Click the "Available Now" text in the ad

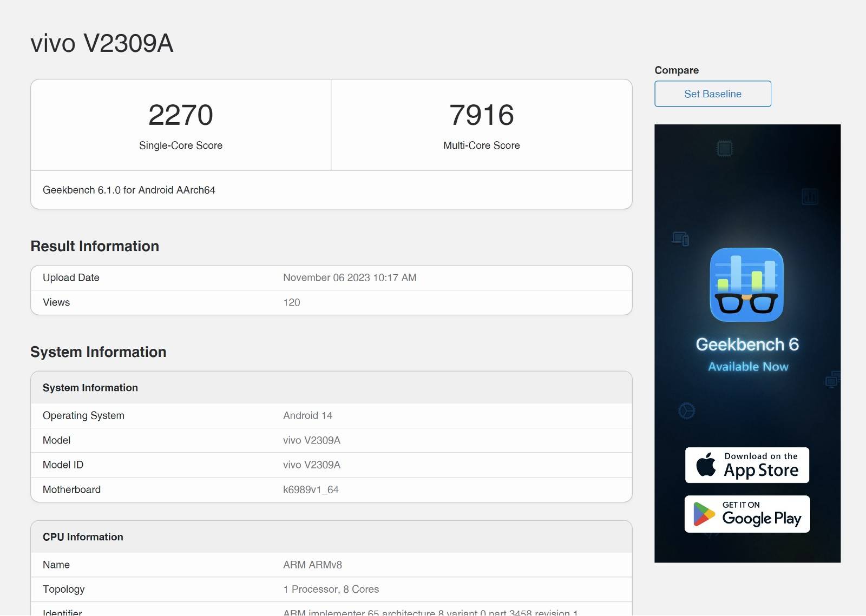[748, 367]
